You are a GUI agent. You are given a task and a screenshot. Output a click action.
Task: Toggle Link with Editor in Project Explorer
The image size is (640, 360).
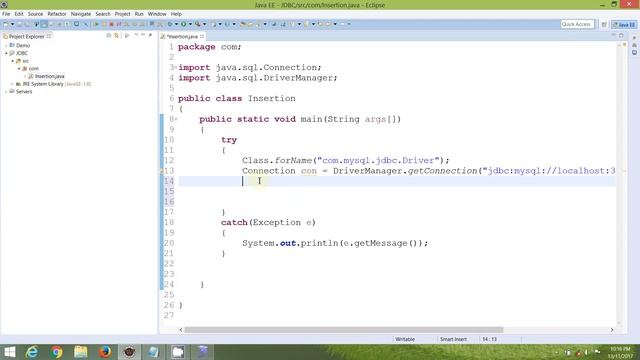[117, 36]
